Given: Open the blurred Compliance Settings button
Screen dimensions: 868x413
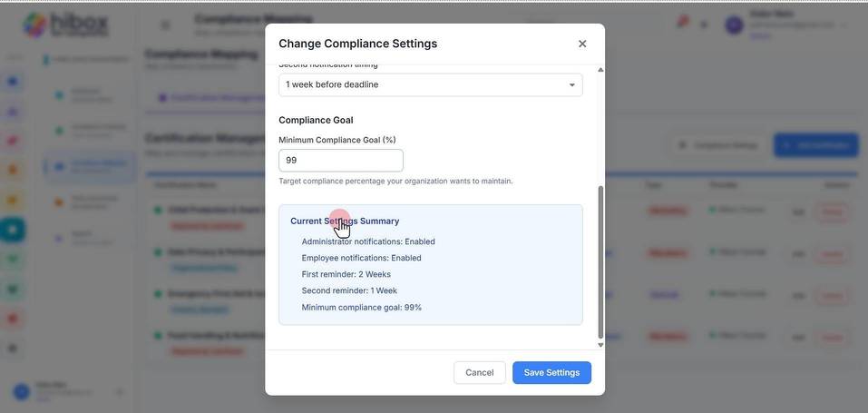Looking at the screenshot, I should coord(718,145).
